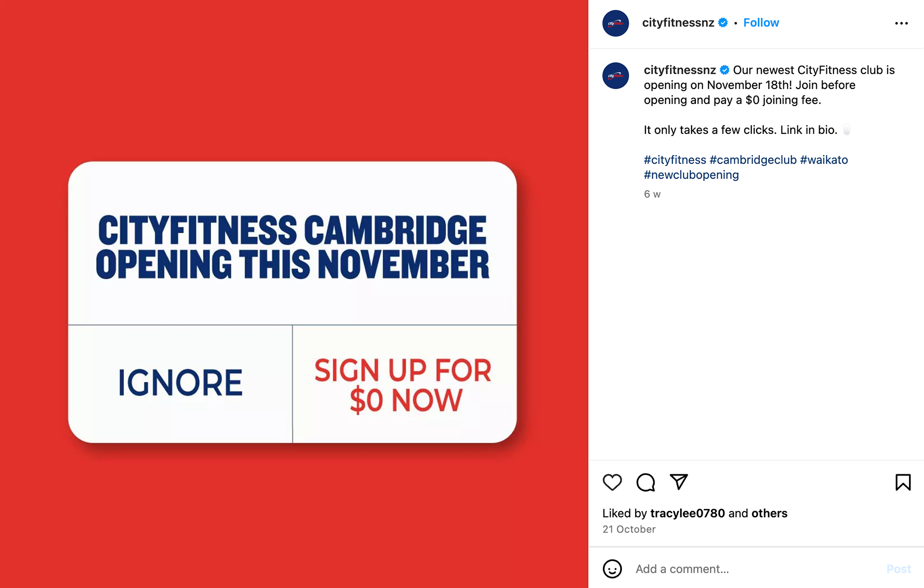Click the verified badge in the post header
Viewport: 924px width, 588px height.
[723, 23]
